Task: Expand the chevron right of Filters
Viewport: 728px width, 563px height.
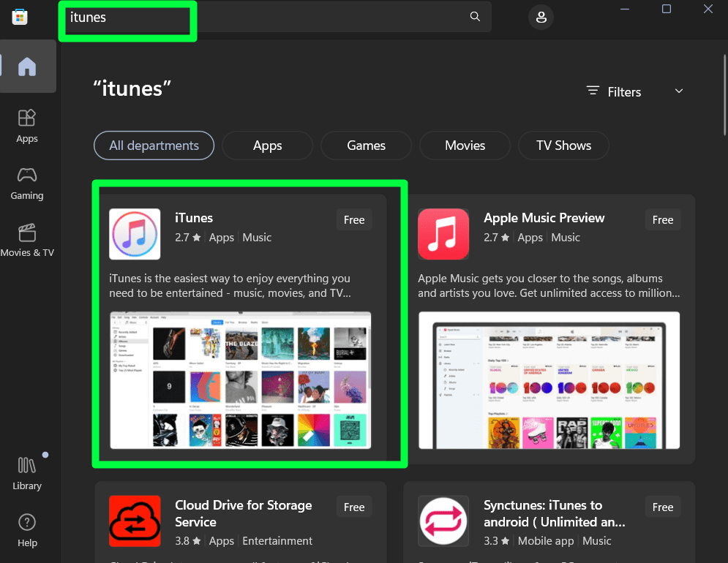Action: [x=678, y=91]
